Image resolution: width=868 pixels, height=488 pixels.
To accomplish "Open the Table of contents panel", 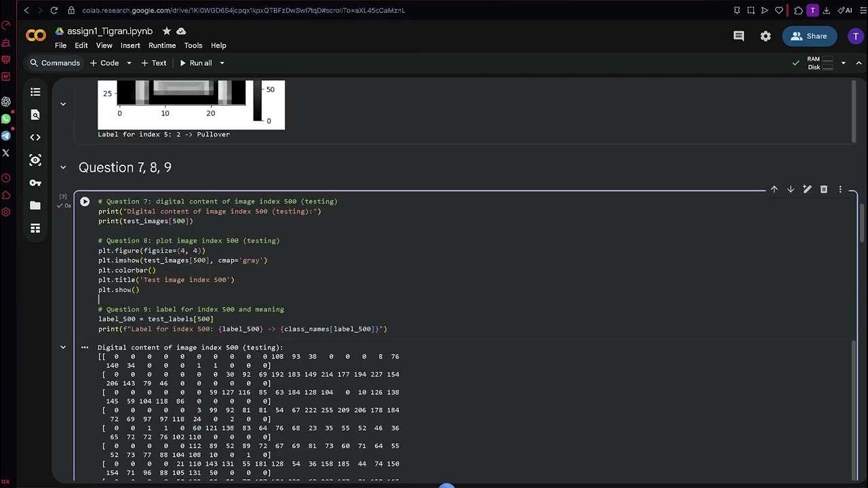I will point(35,92).
